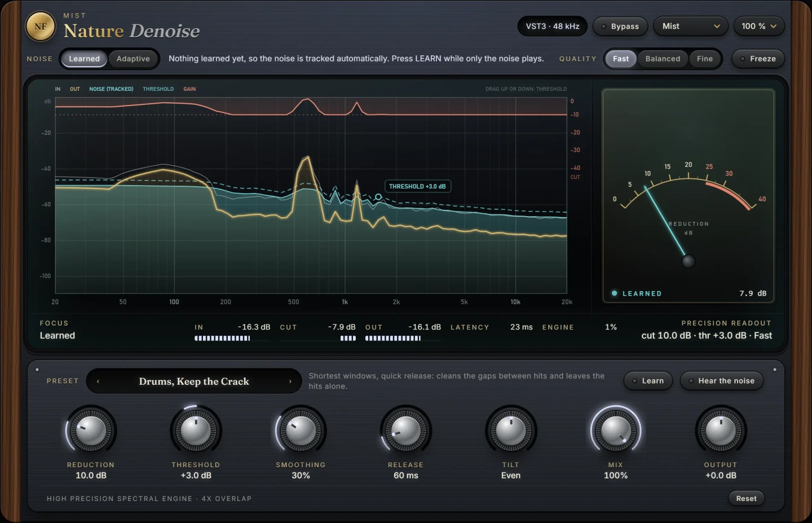Viewport: 812px width, 523px height.
Task: Click the gold NF logo badge
Action: point(41,27)
